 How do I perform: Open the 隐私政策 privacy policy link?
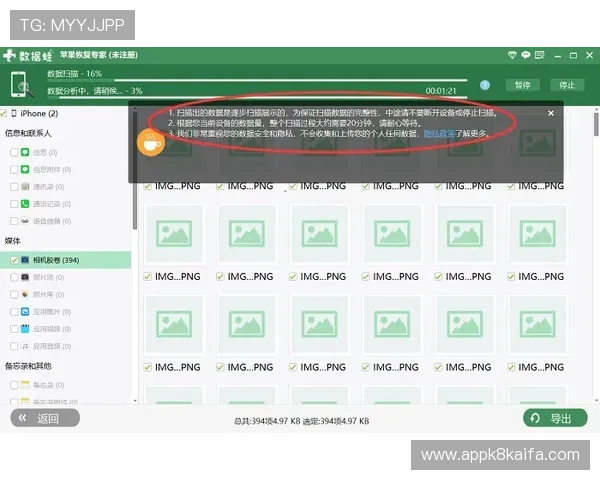tap(439, 134)
